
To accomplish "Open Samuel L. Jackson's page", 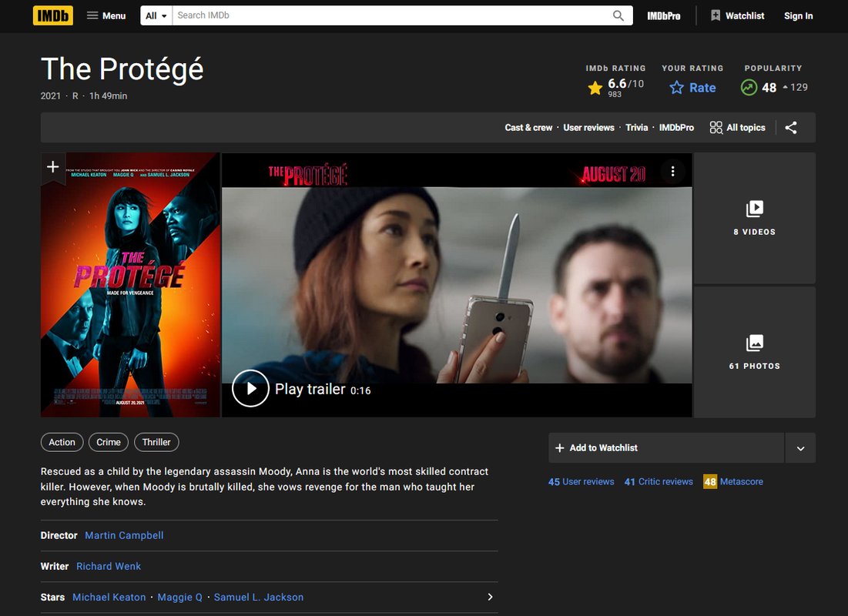I will [259, 597].
